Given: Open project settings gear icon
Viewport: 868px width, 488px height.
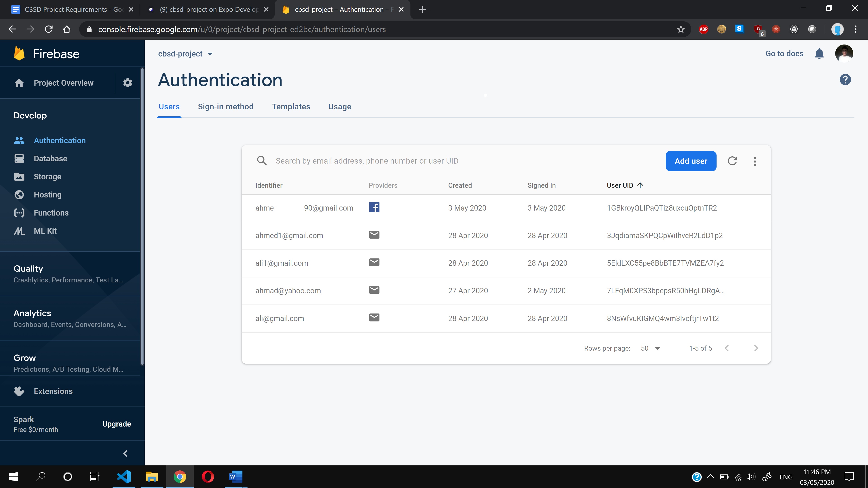Looking at the screenshot, I should (127, 82).
